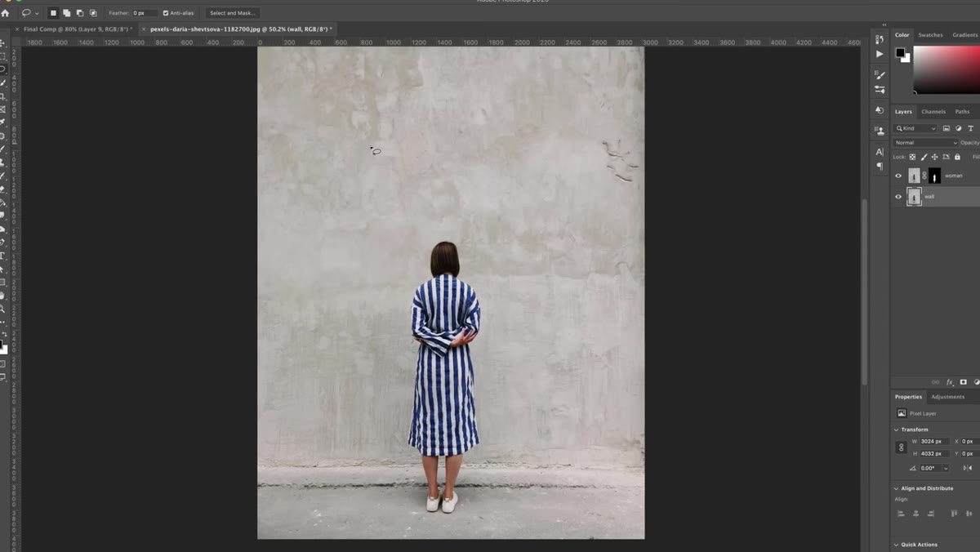Click Align right edges icon
Screen dimensions: 980x552
click(x=931, y=514)
